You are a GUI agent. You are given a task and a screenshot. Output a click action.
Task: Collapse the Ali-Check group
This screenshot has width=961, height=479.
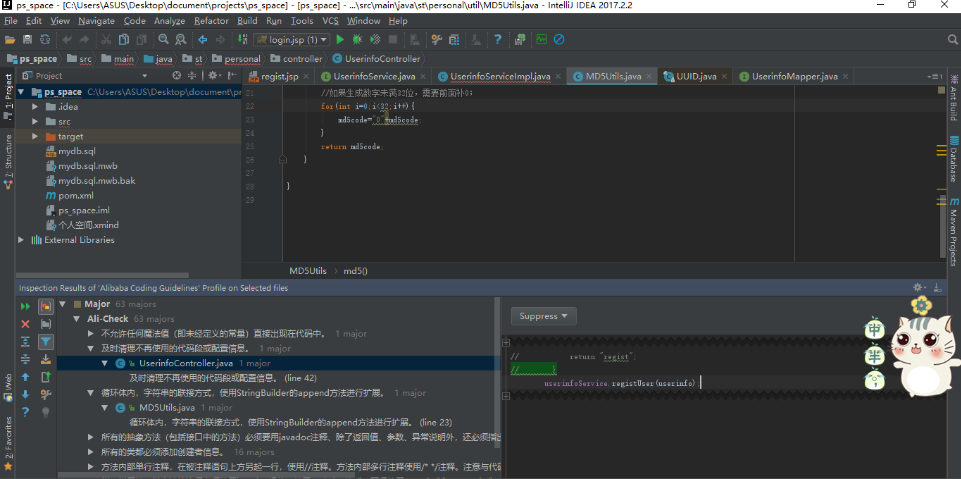(77, 319)
